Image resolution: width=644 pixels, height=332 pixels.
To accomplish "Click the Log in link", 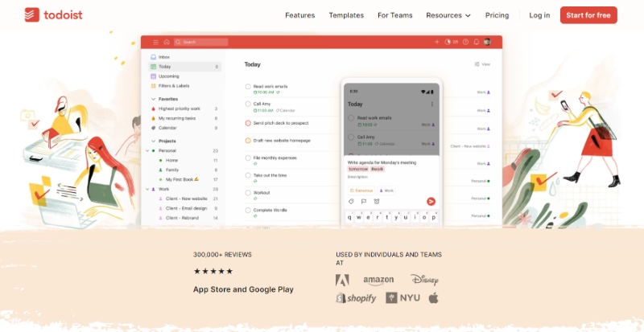I will click(539, 15).
